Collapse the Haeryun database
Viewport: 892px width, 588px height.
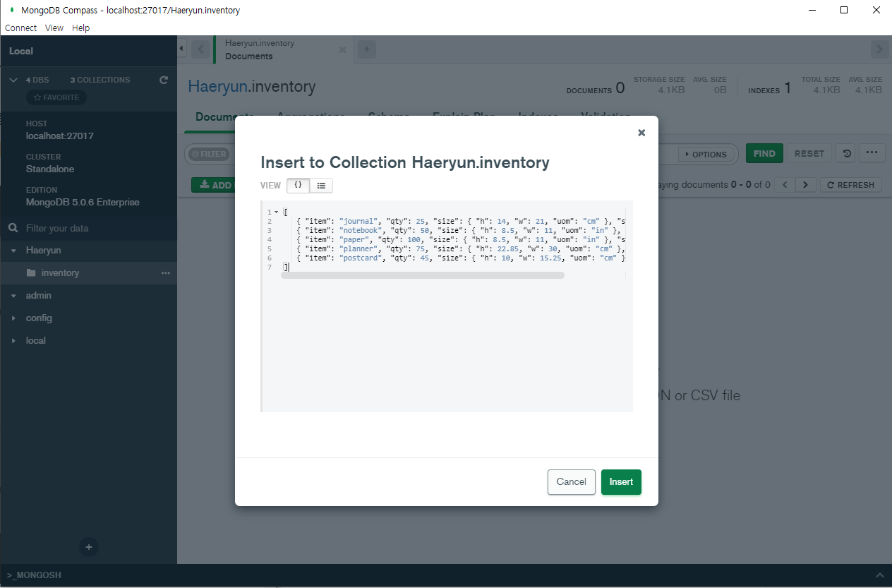(x=13, y=251)
